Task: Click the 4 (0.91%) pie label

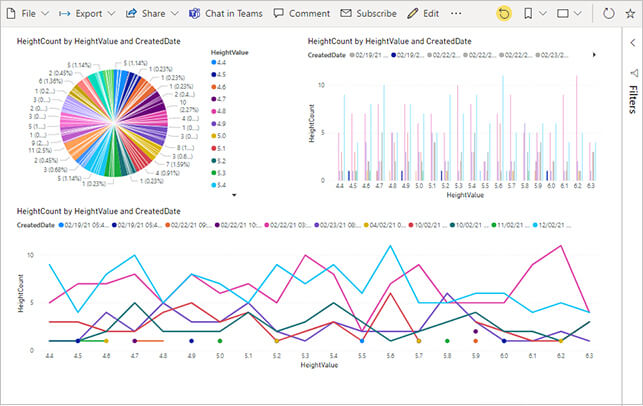Action: (x=167, y=173)
